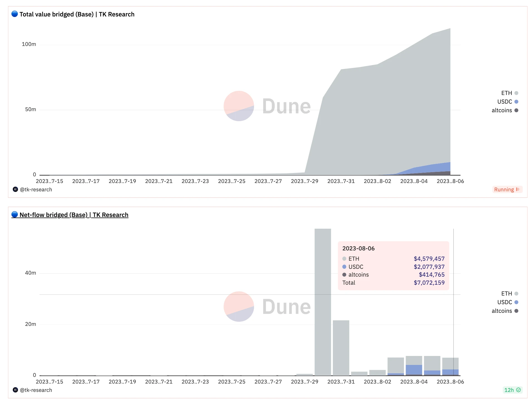Click the 2023-08-03 net-flow bar
Screen dimensions: 532x400
pyautogui.click(x=396, y=367)
